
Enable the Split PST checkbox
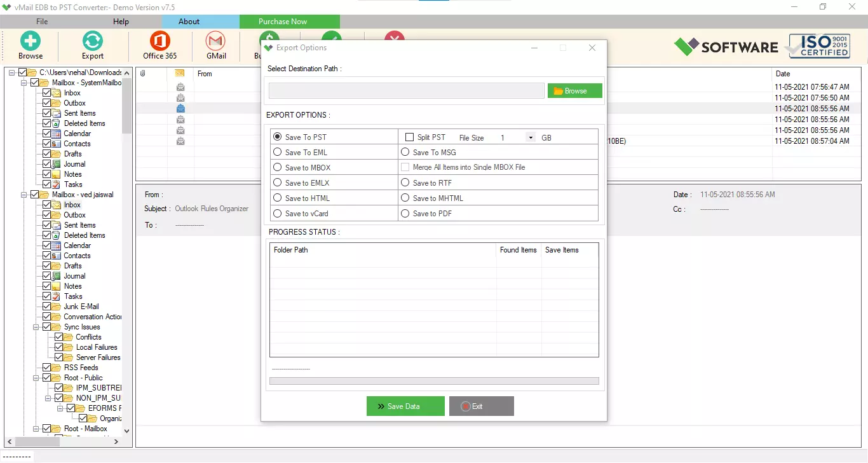point(410,137)
